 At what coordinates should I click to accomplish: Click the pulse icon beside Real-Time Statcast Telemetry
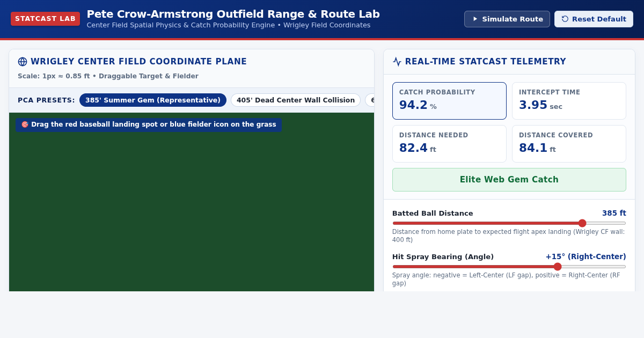397,62
